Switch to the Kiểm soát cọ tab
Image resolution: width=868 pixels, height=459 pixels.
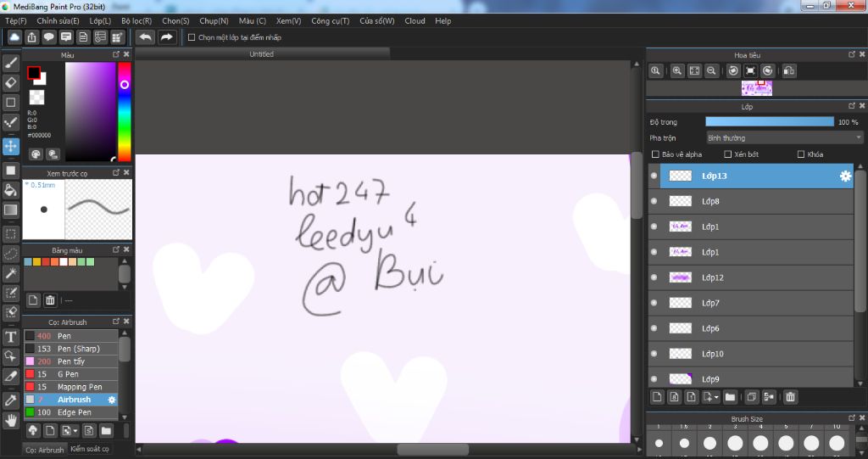90,449
